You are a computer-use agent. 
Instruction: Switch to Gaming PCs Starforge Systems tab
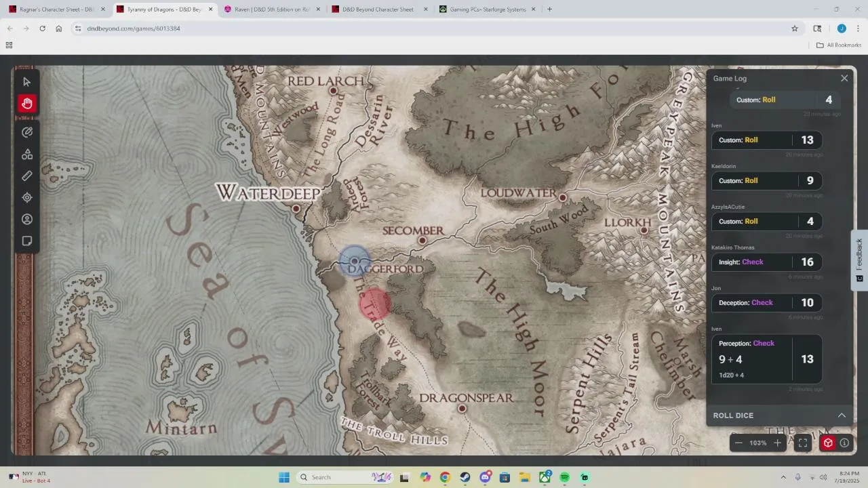click(x=487, y=9)
